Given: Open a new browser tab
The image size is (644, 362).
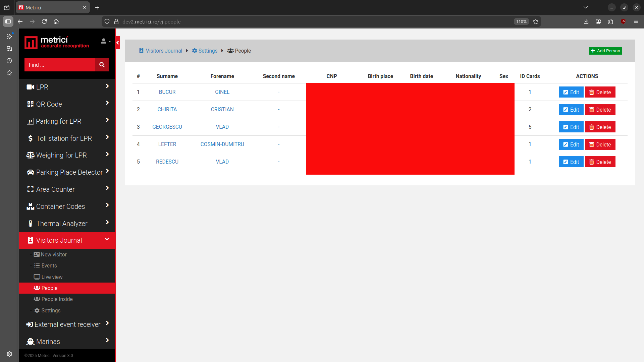Looking at the screenshot, I should coord(97,7).
